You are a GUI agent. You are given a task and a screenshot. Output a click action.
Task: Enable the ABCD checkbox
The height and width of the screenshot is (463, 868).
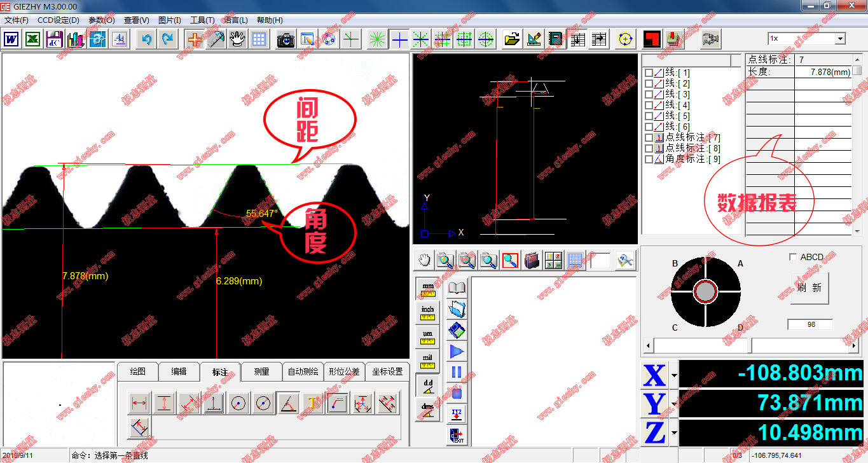pos(793,257)
